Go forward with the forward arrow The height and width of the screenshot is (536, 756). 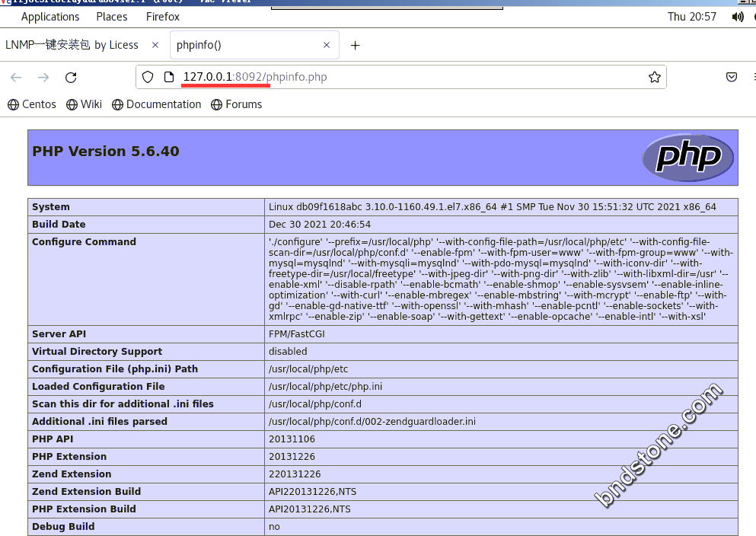43,78
